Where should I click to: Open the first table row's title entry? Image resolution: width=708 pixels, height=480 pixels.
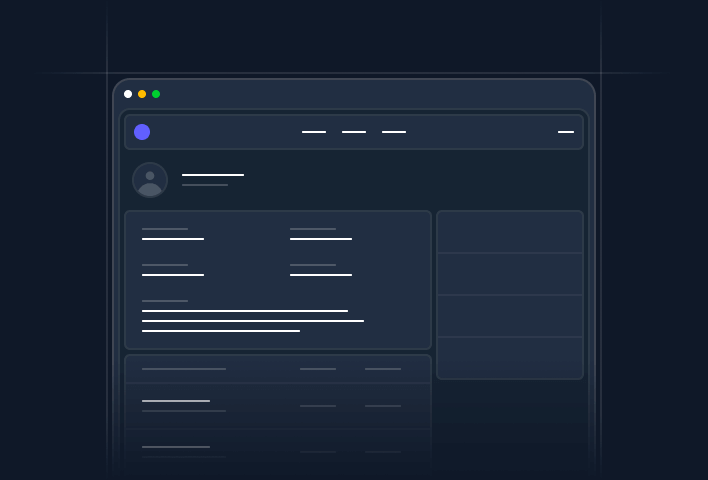(176, 401)
